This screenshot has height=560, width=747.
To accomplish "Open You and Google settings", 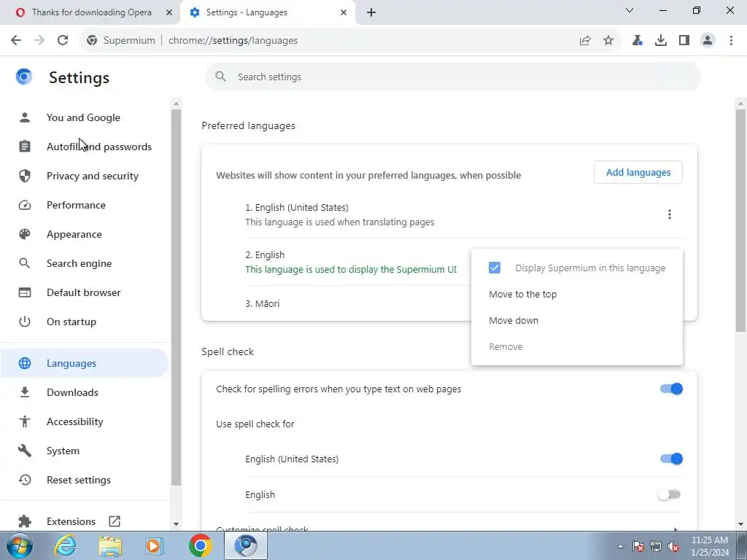I will pyautogui.click(x=83, y=117).
